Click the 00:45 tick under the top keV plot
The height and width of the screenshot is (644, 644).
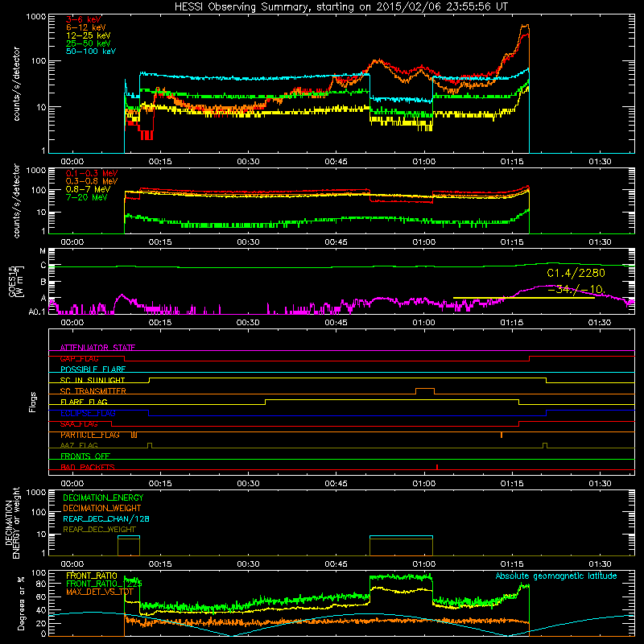[x=336, y=162]
